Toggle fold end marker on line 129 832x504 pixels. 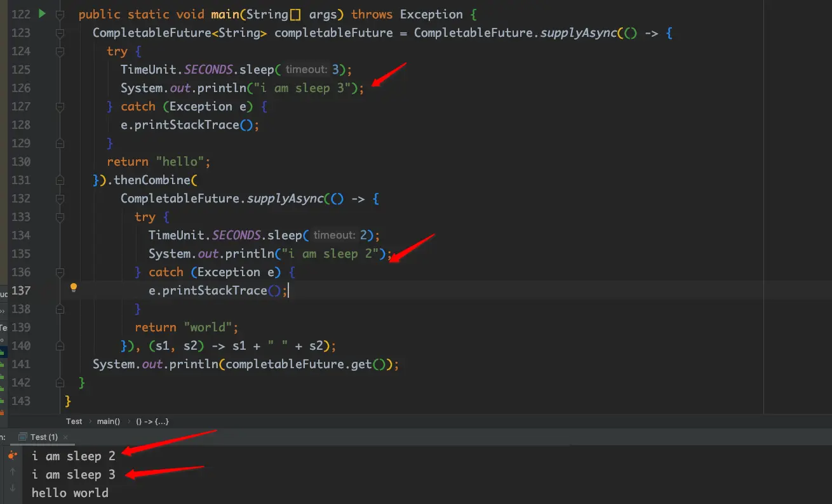tap(60, 143)
